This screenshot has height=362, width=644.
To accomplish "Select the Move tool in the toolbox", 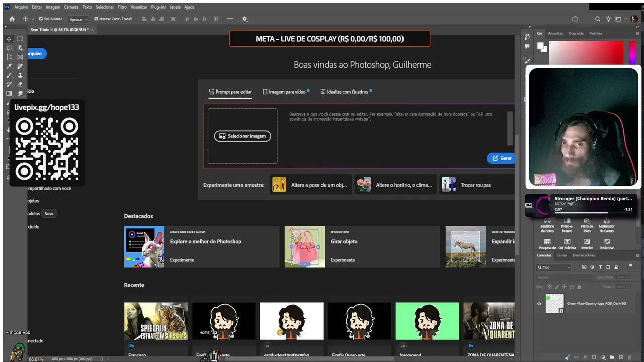I will point(9,39).
